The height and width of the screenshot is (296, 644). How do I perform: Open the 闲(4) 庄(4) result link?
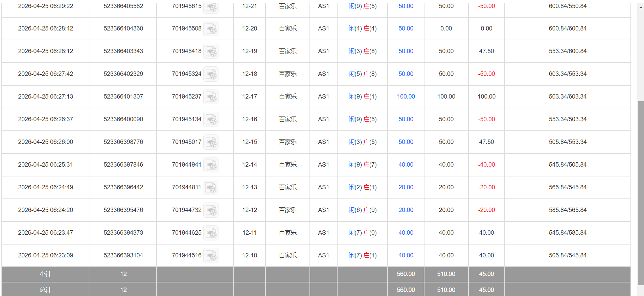click(x=362, y=28)
